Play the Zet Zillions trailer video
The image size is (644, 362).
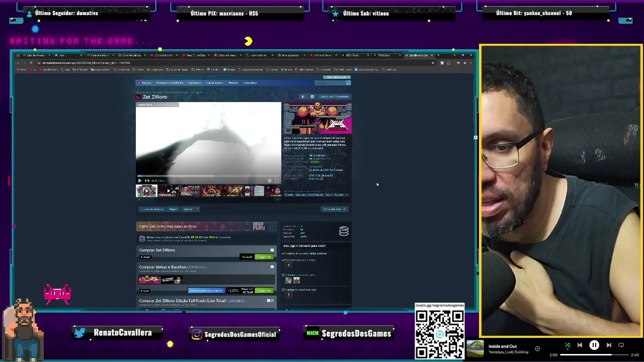tap(140, 180)
